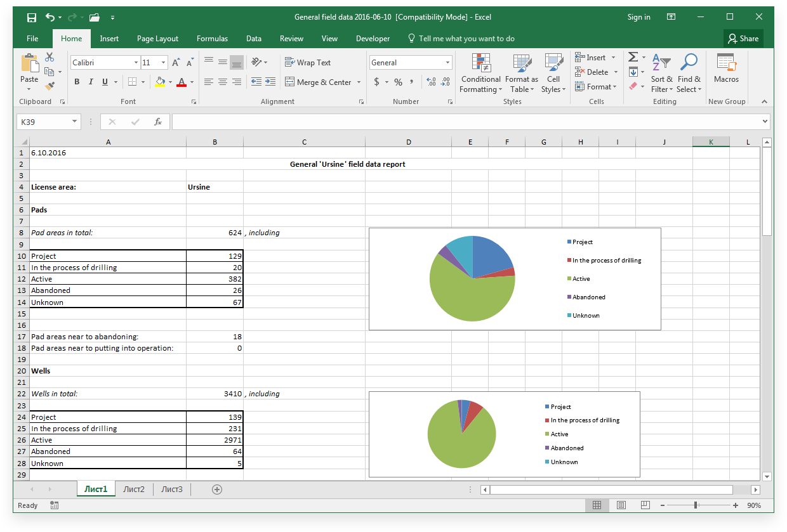Collapse the ribbon
Viewport: 787px width, 532px height.
764,101
